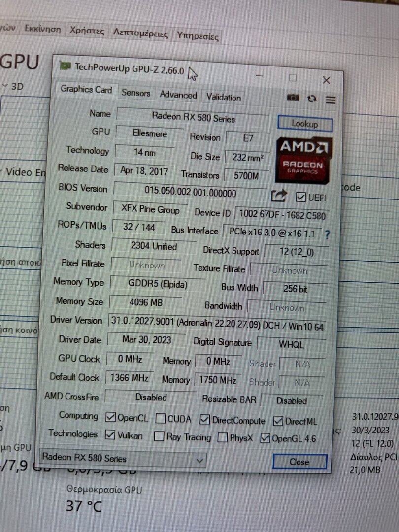This screenshot has width=399, height=532.
Task: Toggle the CUDA checkbox
Action: tap(160, 418)
